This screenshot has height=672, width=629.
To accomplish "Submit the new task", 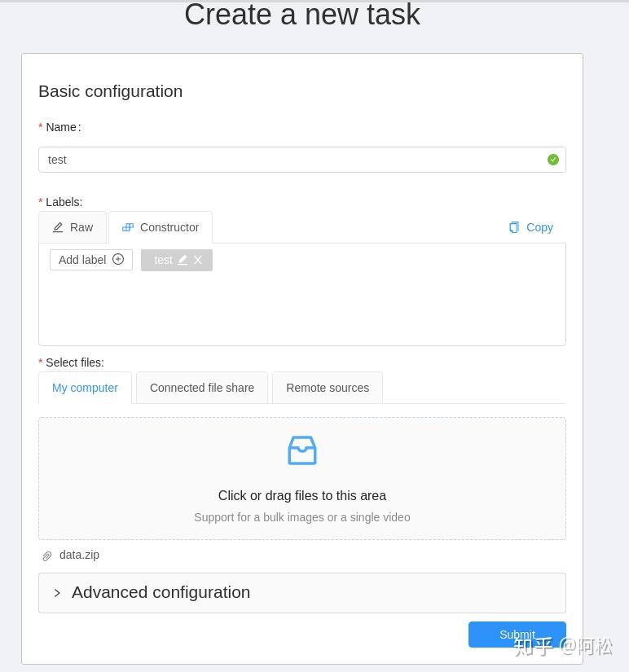I will click(x=517, y=635).
